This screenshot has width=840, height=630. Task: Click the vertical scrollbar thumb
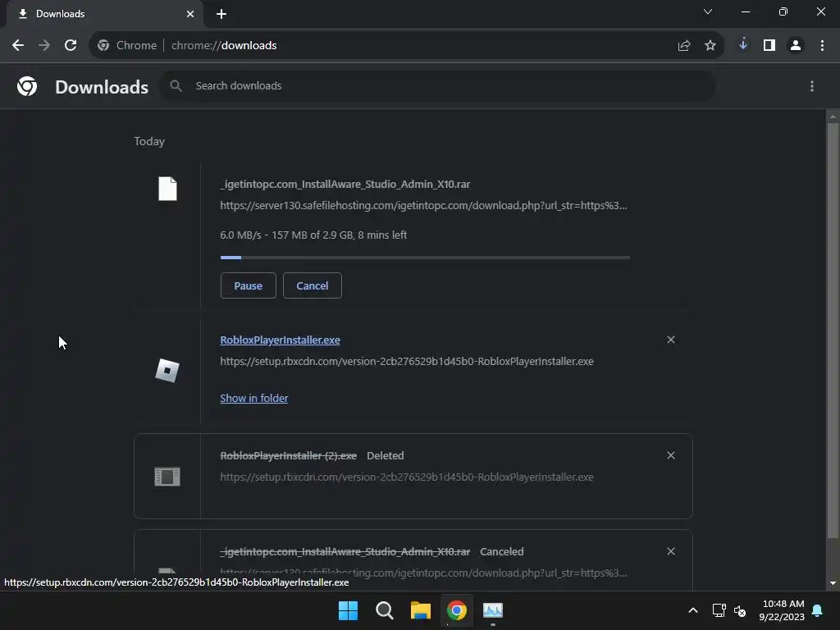tap(833, 331)
